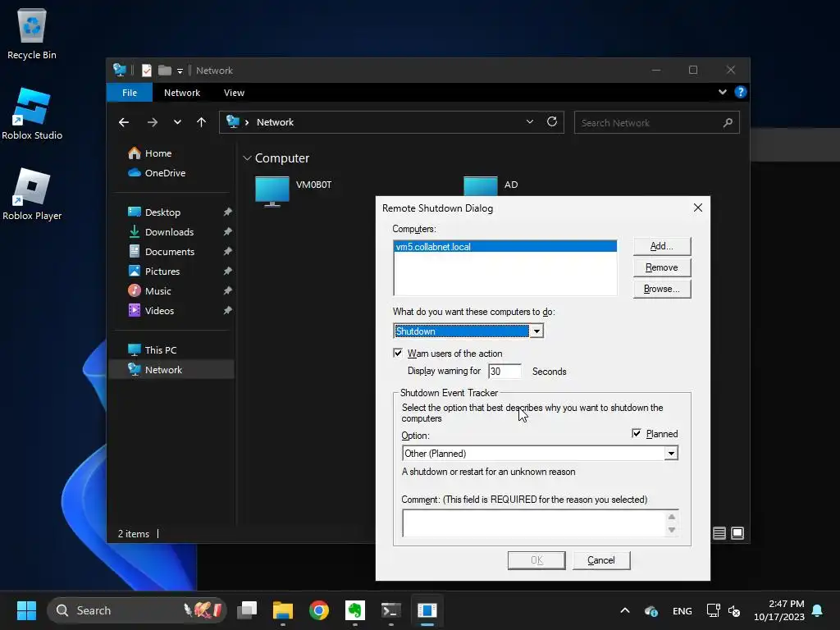840x630 pixels.
Task: Open OneDrive tray icon
Action: point(651,610)
